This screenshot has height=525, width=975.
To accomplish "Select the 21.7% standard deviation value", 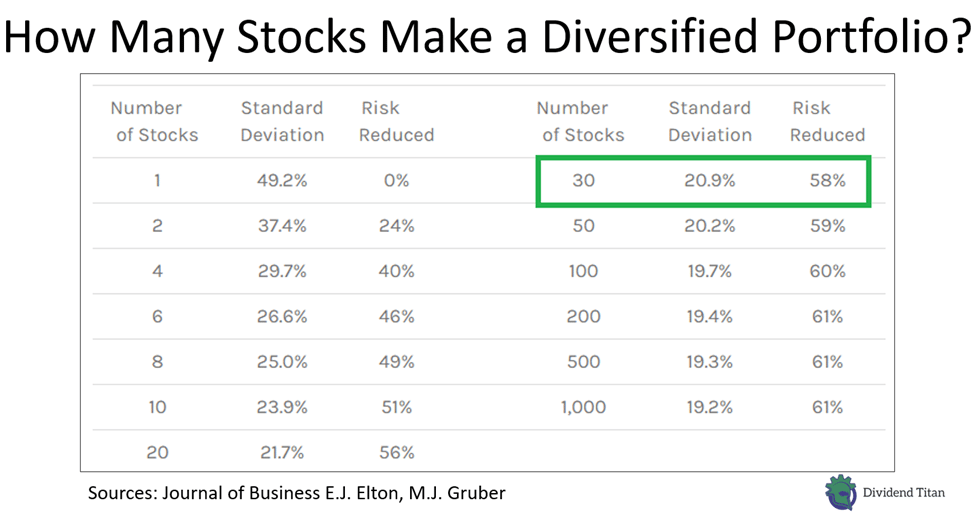I will pos(282,452).
